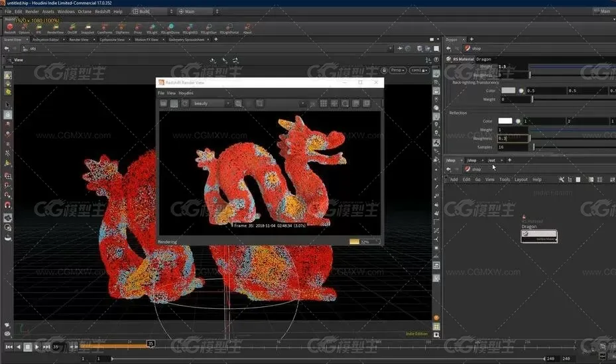
Task: Open the Redshift menu
Action: 103,12
